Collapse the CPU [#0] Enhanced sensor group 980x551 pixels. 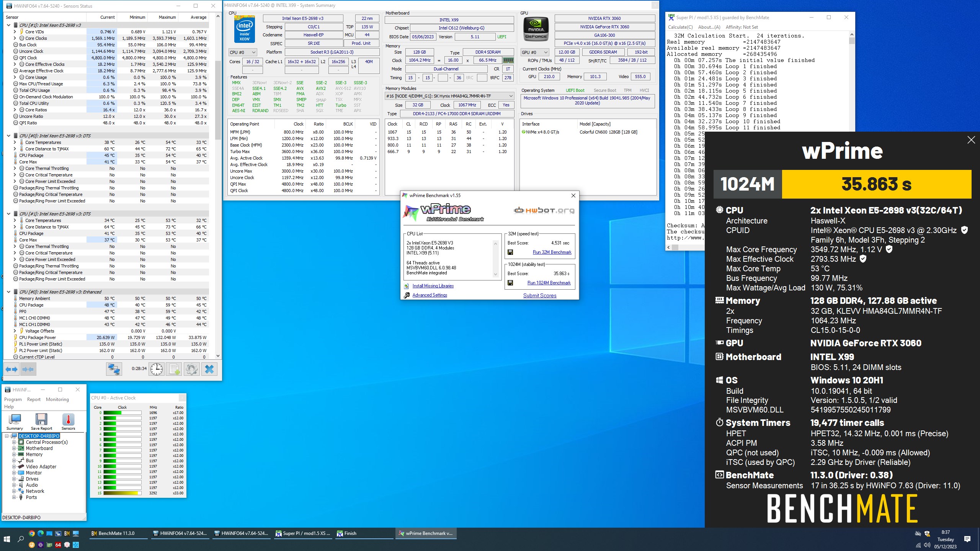click(8, 292)
